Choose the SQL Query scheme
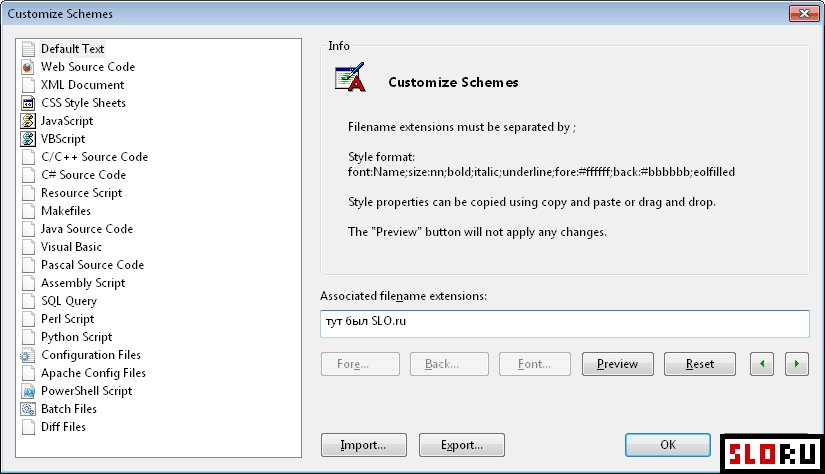Screen dimensions: 825x474 tap(69, 301)
